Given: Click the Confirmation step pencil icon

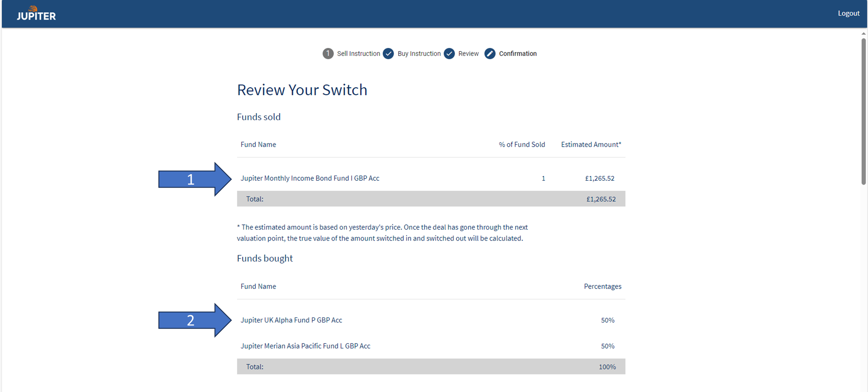Looking at the screenshot, I should tap(490, 54).
